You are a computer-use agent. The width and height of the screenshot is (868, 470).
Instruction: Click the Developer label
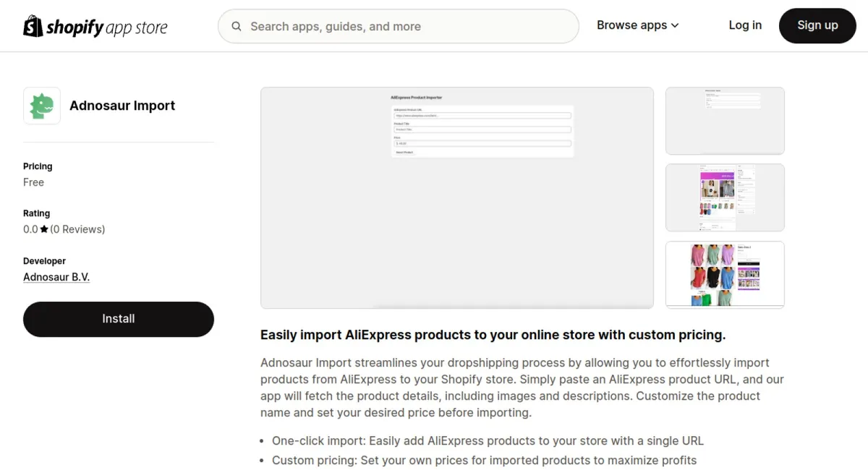[x=44, y=261]
